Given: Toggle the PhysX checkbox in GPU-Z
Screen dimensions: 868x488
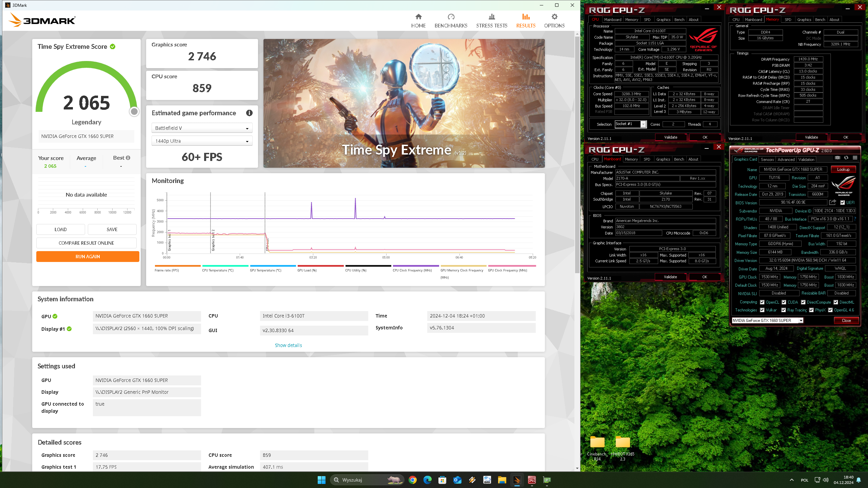Looking at the screenshot, I should [811, 310].
